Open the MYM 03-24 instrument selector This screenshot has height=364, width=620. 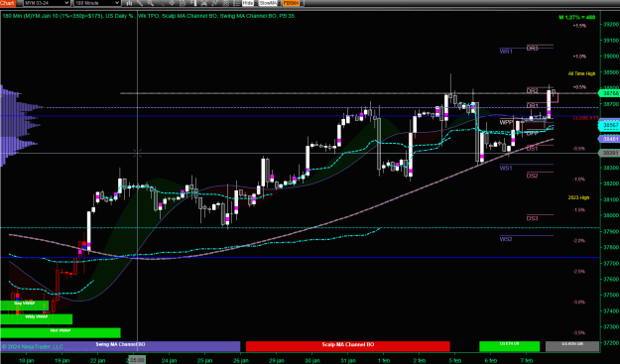tap(47, 3)
